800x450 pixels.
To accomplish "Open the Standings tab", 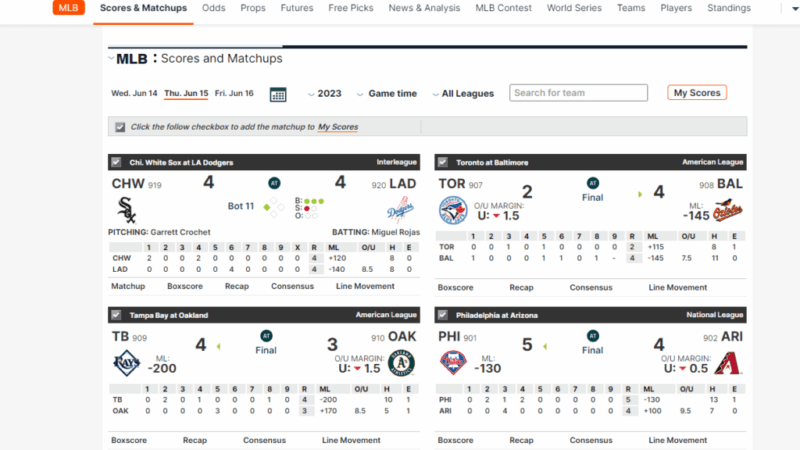I will [x=729, y=8].
